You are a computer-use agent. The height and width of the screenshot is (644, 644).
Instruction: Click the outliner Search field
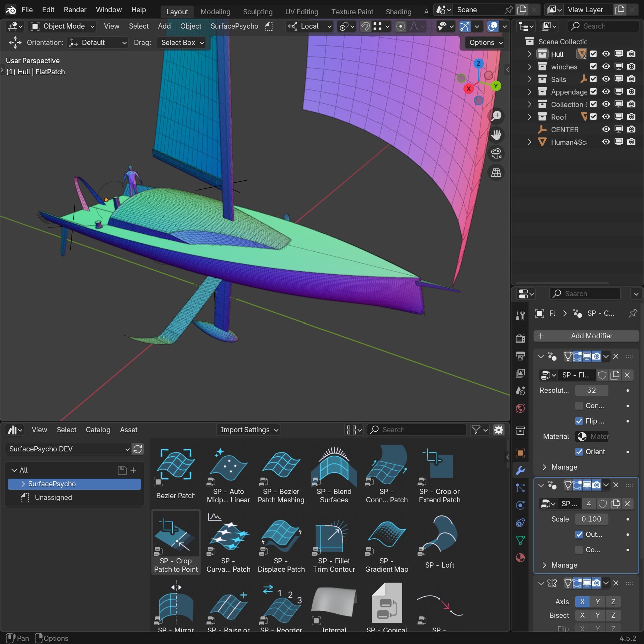click(603, 26)
